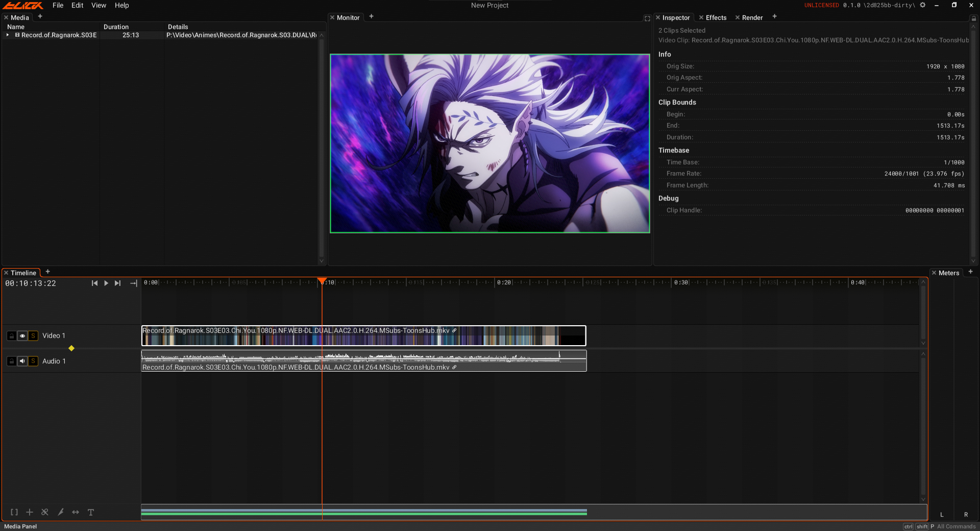Select the Video 1 clip on timeline
Viewport: 980px width, 531px height.
[364, 335]
